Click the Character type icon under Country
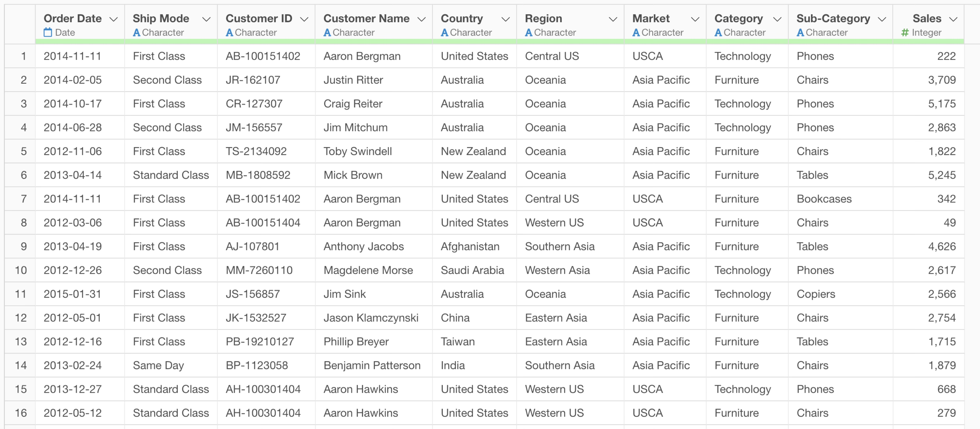This screenshot has height=429, width=980. pos(444,33)
